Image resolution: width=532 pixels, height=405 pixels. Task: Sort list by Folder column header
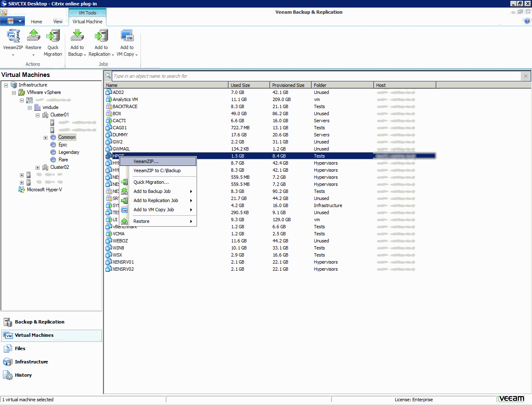342,85
